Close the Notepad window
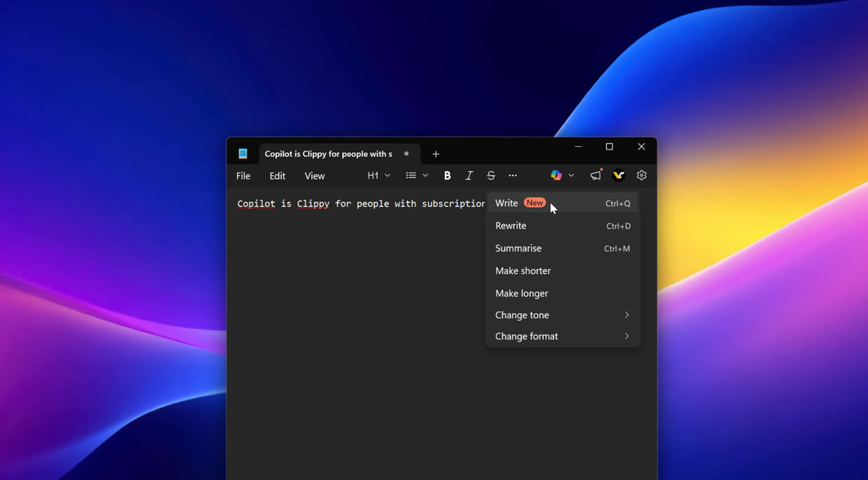 (x=641, y=147)
